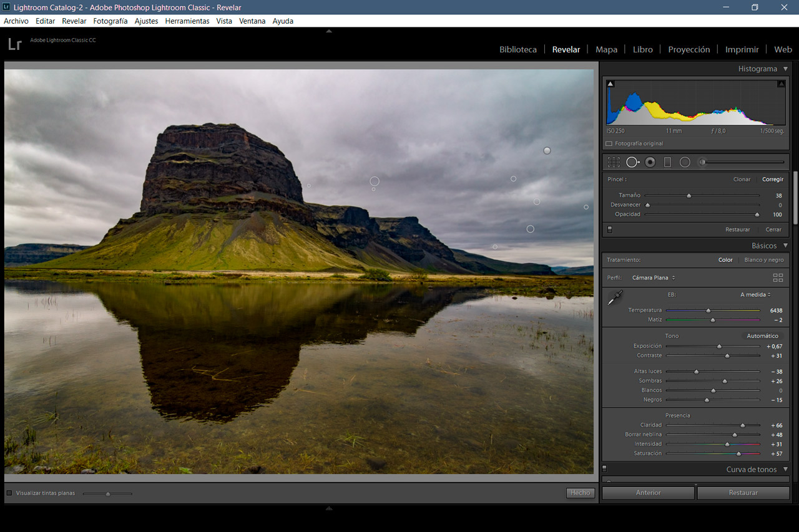The height and width of the screenshot is (532, 799).
Task: Collapse the Histograma panel
Action: [x=785, y=69]
